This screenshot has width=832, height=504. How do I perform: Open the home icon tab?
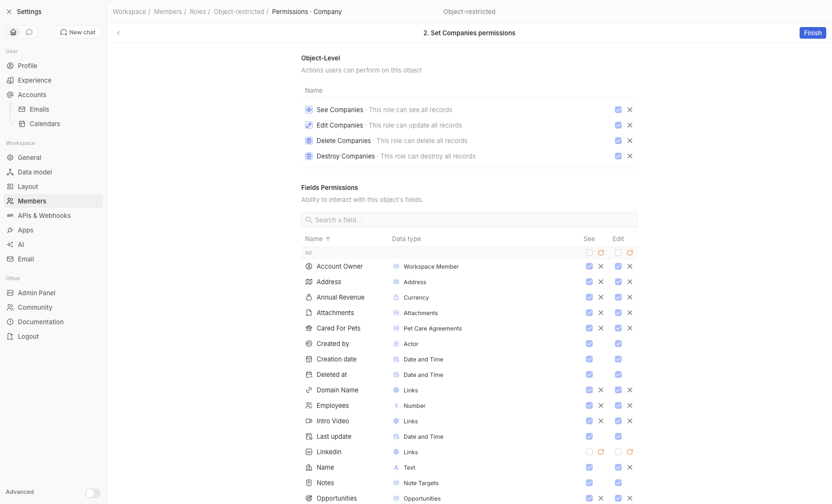(14, 32)
